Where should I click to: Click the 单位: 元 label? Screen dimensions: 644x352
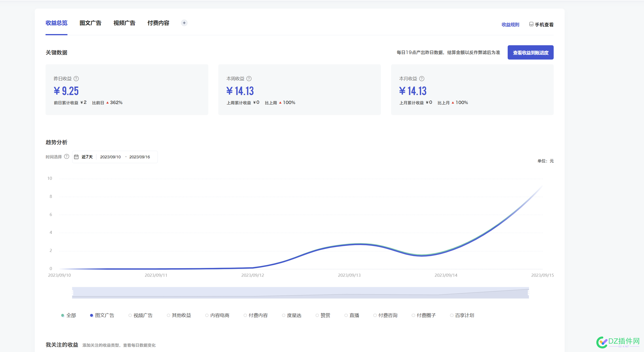click(x=546, y=161)
